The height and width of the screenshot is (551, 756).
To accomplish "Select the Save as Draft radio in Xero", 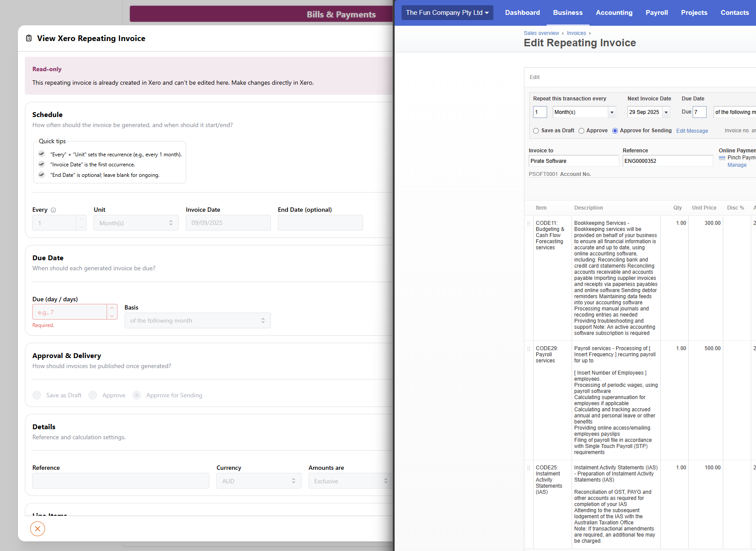I will tap(536, 131).
